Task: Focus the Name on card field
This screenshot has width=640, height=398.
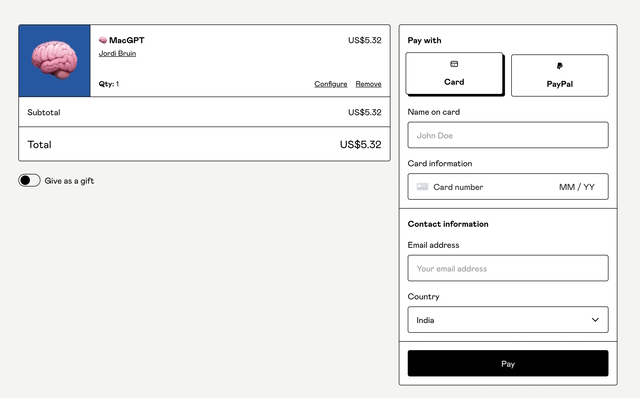Action: [508, 135]
